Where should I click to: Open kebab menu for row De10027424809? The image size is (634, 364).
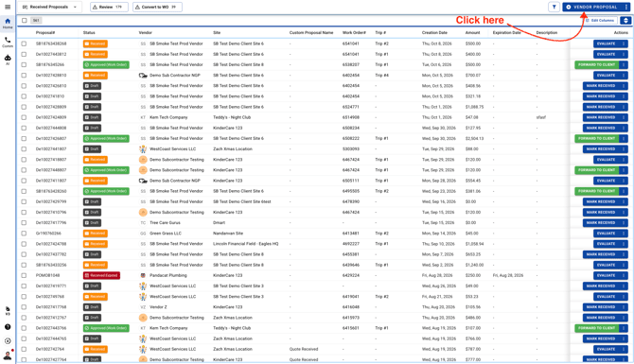click(x=624, y=117)
